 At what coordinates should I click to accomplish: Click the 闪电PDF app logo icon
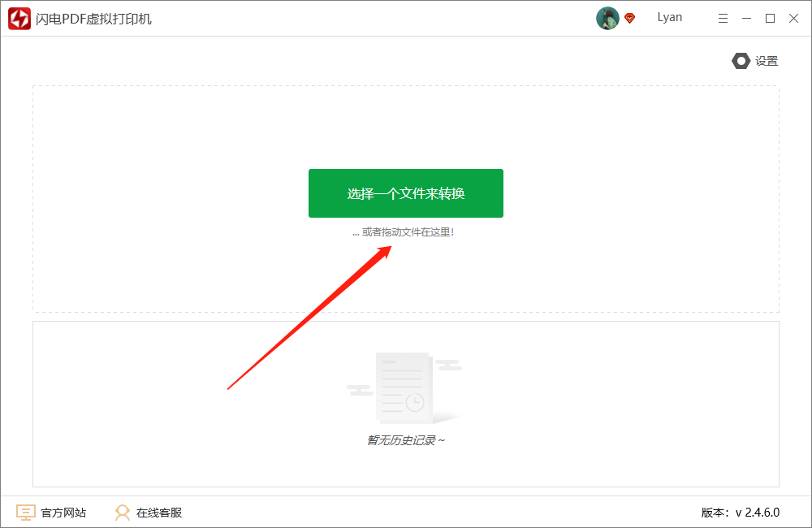(x=19, y=19)
